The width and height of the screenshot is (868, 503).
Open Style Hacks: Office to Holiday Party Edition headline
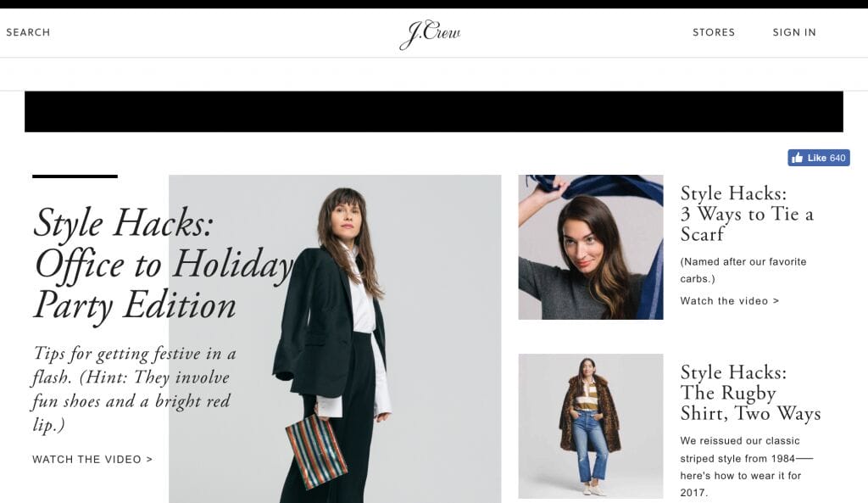(164, 264)
